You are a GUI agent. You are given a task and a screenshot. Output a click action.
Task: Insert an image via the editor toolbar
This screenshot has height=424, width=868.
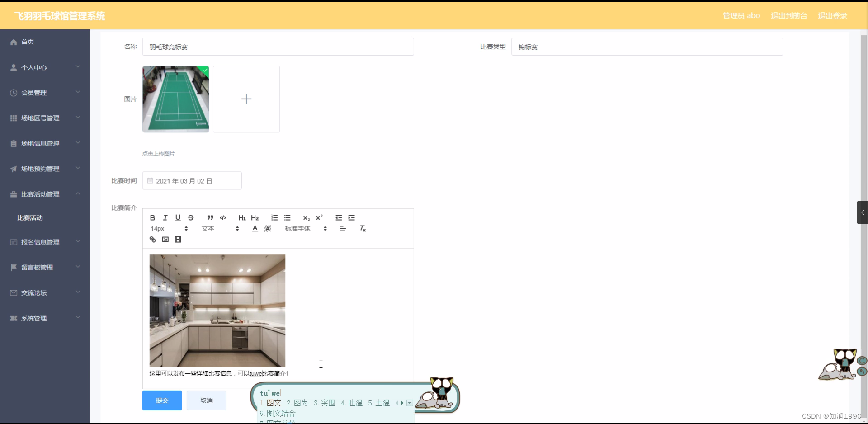click(165, 239)
